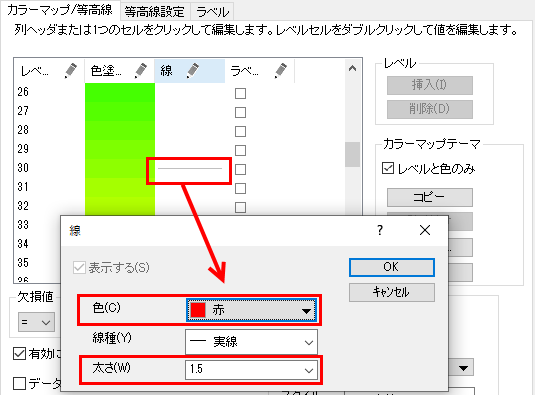Viewport: 535px width, 395px height.
Task: Click the level list scrollbar thumb
Action: (x=352, y=154)
